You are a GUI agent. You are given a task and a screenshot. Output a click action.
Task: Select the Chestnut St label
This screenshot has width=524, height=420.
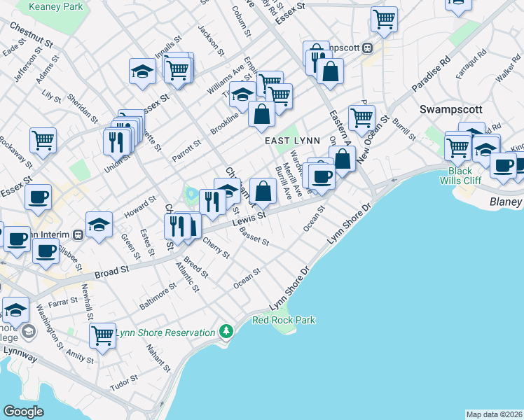(x=32, y=35)
